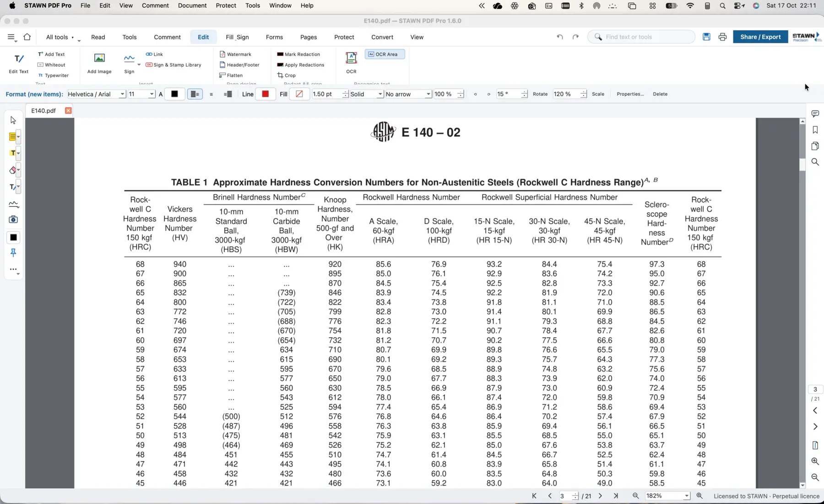Open the Document menu in the menu bar
Screen dimensions: 824x504
pyautogui.click(x=192, y=5)
